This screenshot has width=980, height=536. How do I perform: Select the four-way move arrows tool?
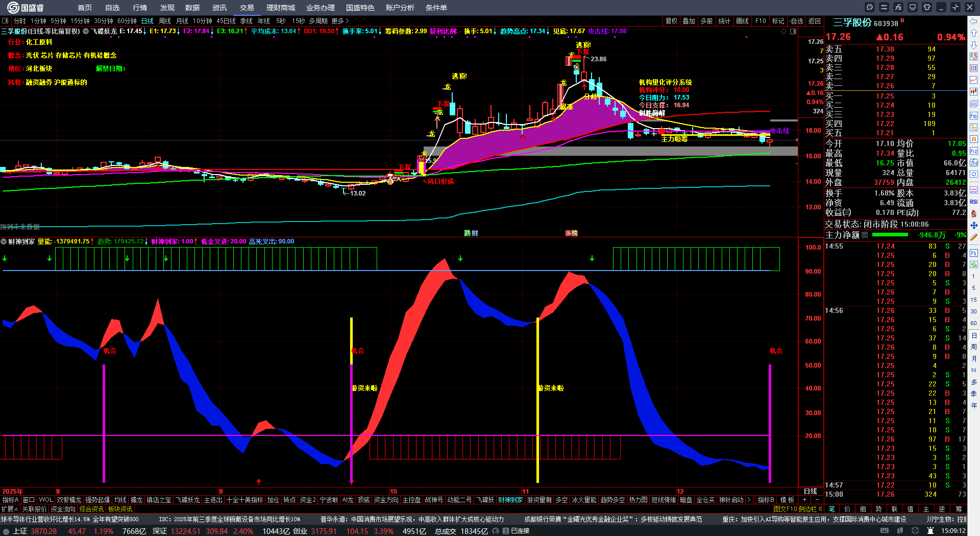point(974,225)
